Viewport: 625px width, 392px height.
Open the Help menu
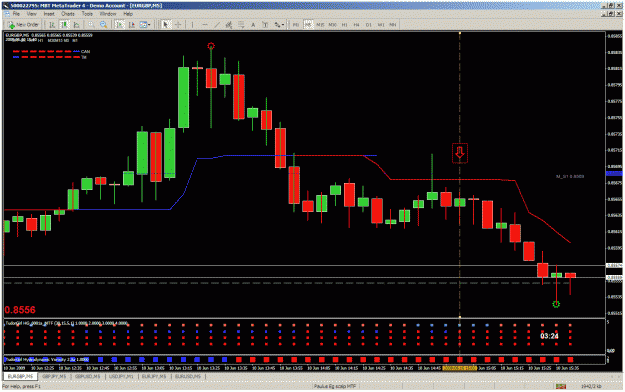coord(128,14)
